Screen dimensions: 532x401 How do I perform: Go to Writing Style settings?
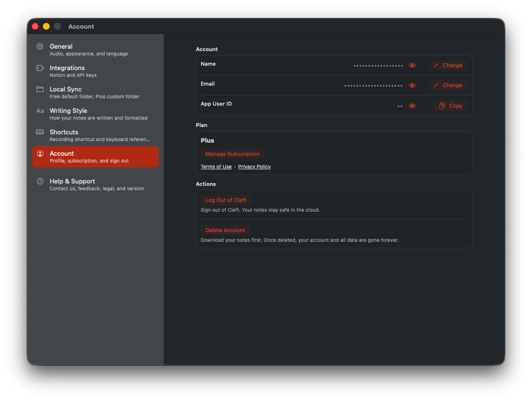(95, 114)
